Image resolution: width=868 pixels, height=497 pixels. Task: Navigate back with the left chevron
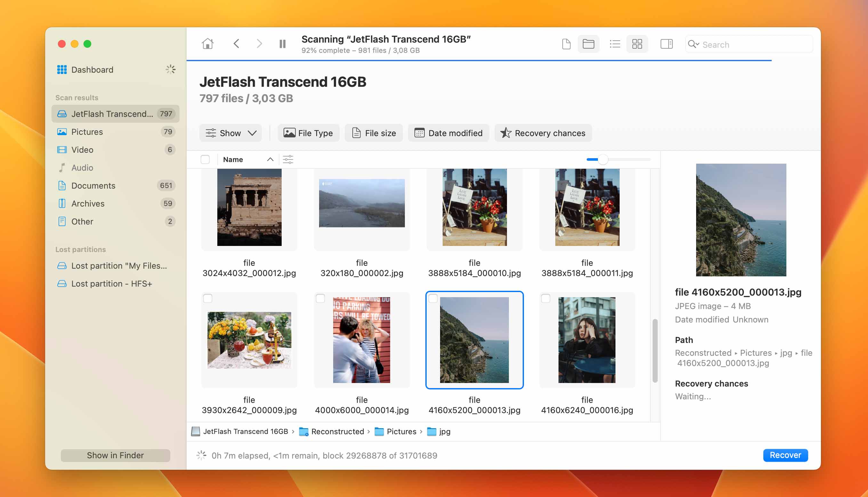pyautogui.click(x=236, y=44)
